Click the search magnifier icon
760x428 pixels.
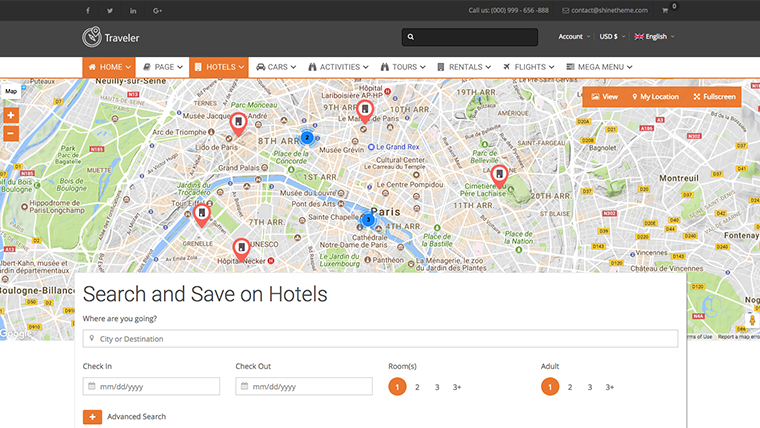point(411,37)
